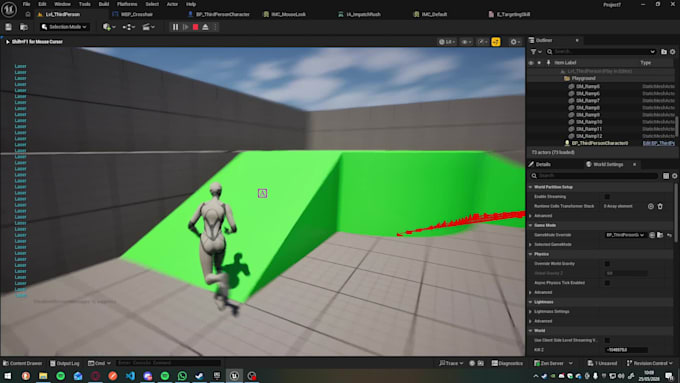Screen dimensions: 680x383
Task: Open the viewport Show eye dropdown
Action: (x=466, y=42)
